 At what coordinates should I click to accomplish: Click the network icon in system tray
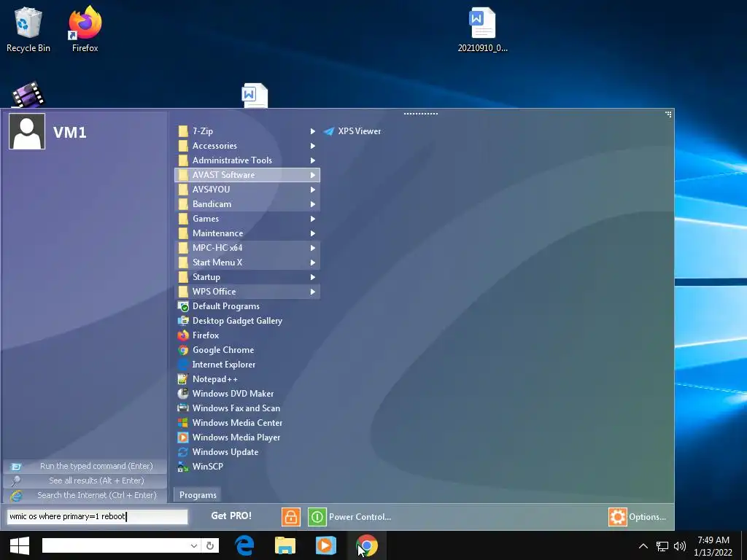coord(662,546)
